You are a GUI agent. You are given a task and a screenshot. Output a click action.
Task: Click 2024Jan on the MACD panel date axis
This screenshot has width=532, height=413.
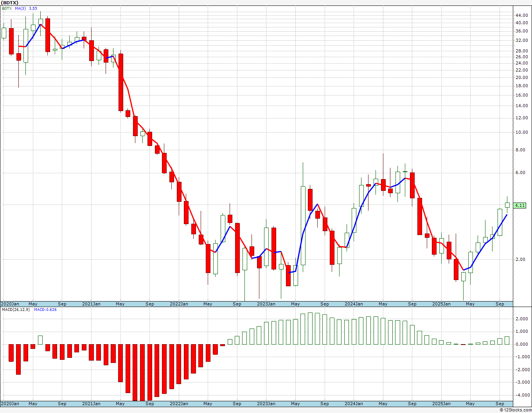pos(354,404)
